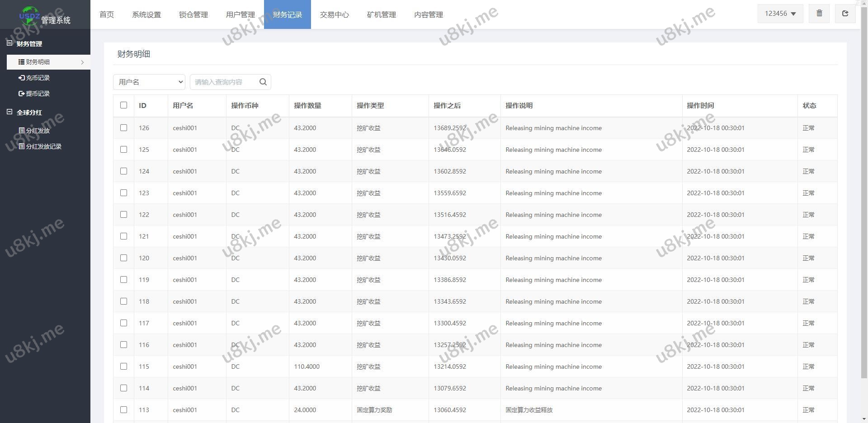Click the trash can icon in header

819,14
